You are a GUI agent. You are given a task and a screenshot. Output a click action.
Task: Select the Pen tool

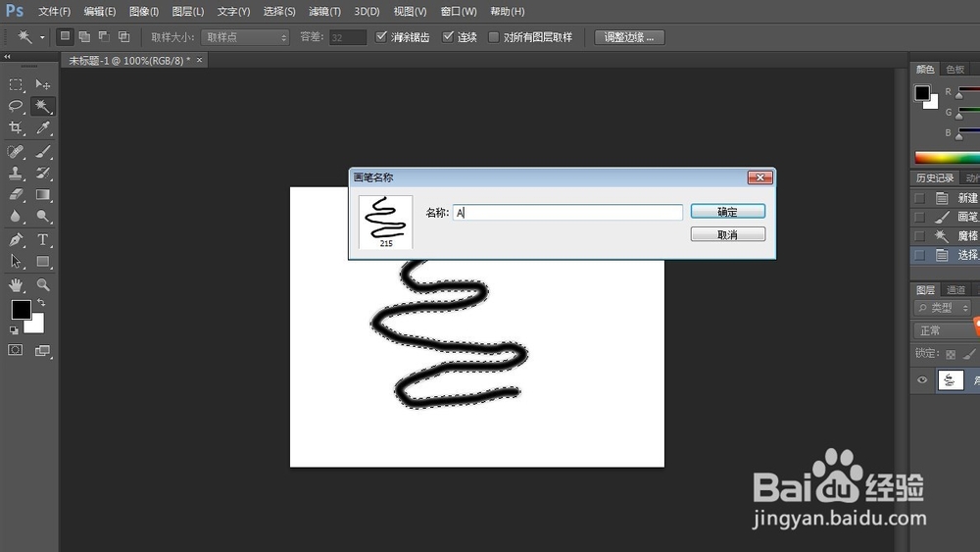tap(16, 239)
